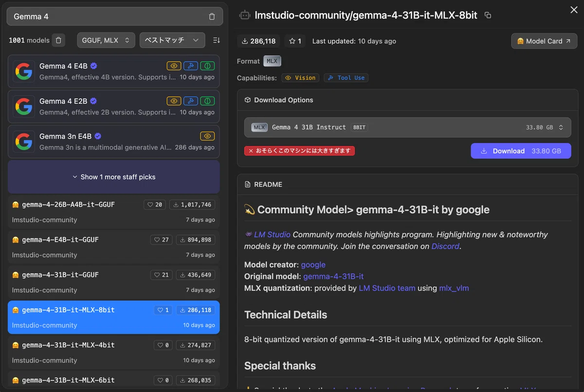This screenshot has height=392, width=584.
Task: Click the 894,898 downloads counter
Action: click(196, 240)
